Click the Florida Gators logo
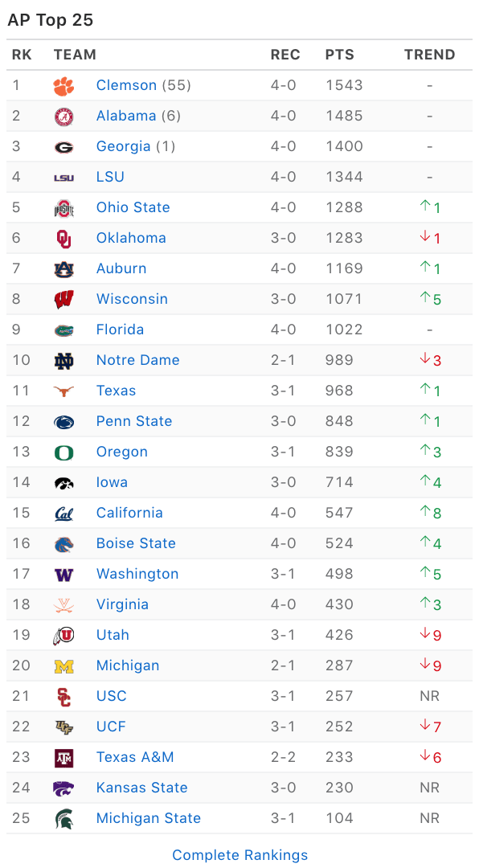This screenshot has height=868, width=479. pos(63,330)
